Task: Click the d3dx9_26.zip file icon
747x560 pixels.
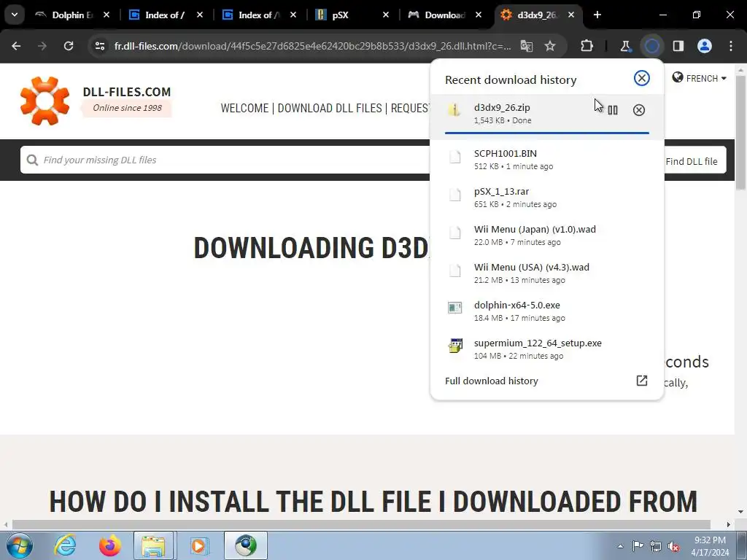Action: click(x=454, y=110)
